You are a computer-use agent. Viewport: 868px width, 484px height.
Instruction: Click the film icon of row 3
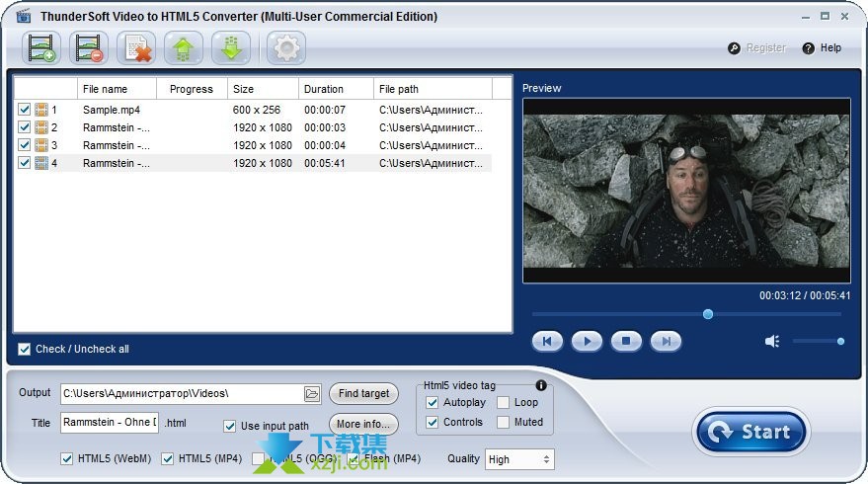tap(41, 145)
